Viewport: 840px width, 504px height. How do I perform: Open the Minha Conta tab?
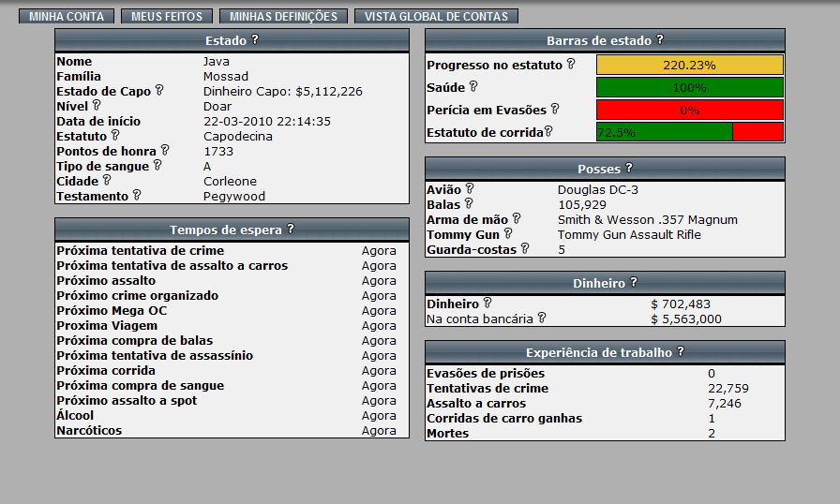coord(67,17)
